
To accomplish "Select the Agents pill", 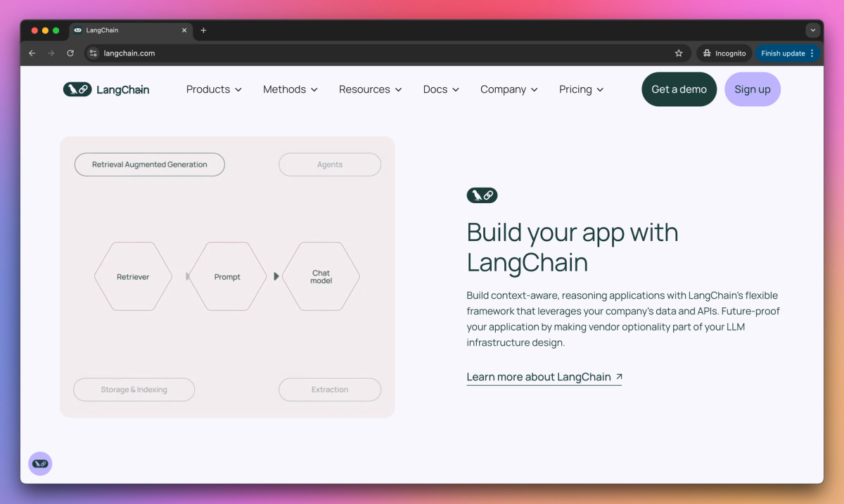I will coord(330,164).
